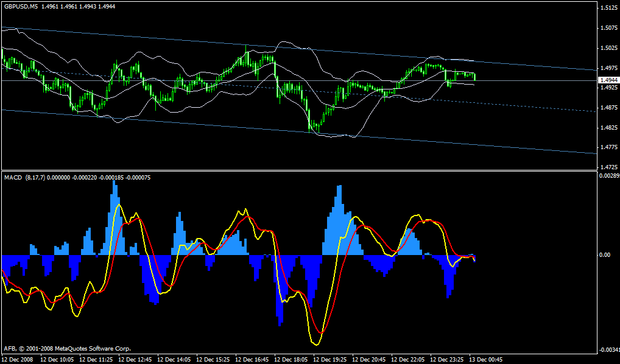Click the 0.00289 MACD scale label
The width and height of the screenshot is (620, 364).
pyautogui.click(x=608, y=175)
